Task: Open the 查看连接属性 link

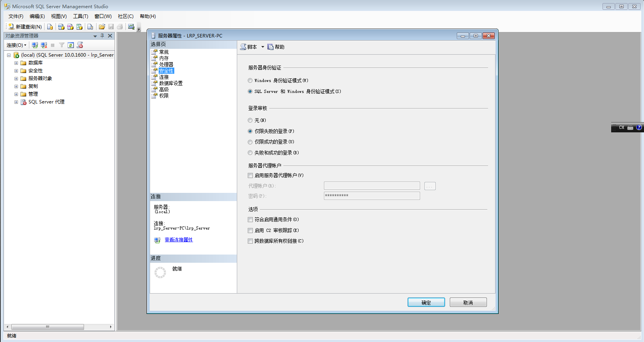Action: pos(179,240)
